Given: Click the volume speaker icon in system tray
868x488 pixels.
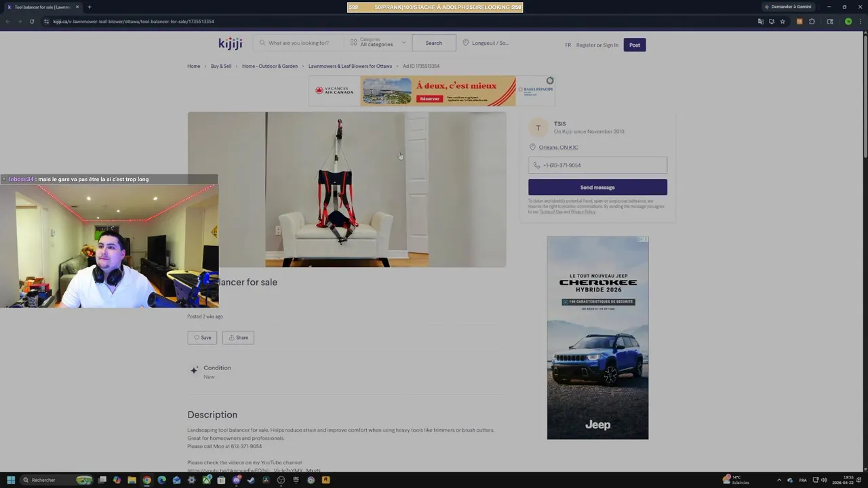Looking at the screenshot, I should click(825, 480).
